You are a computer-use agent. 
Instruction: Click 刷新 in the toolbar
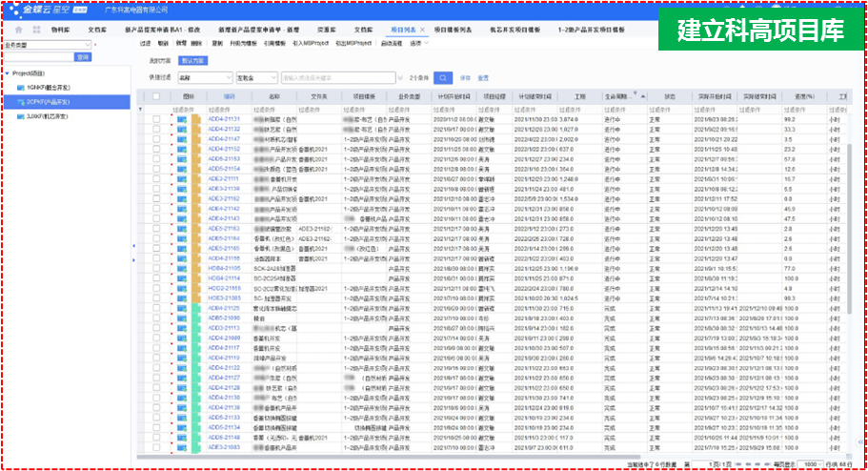coord(163,43)
